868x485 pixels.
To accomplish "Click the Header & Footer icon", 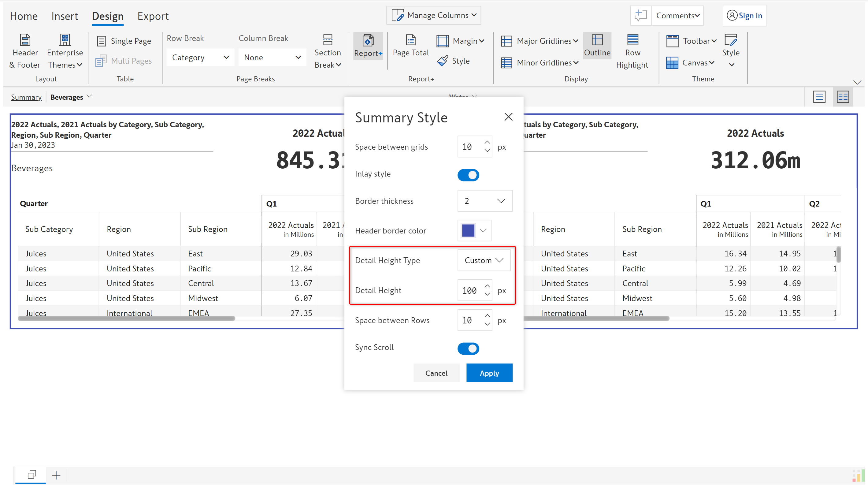I will click(x=25, y=40).
